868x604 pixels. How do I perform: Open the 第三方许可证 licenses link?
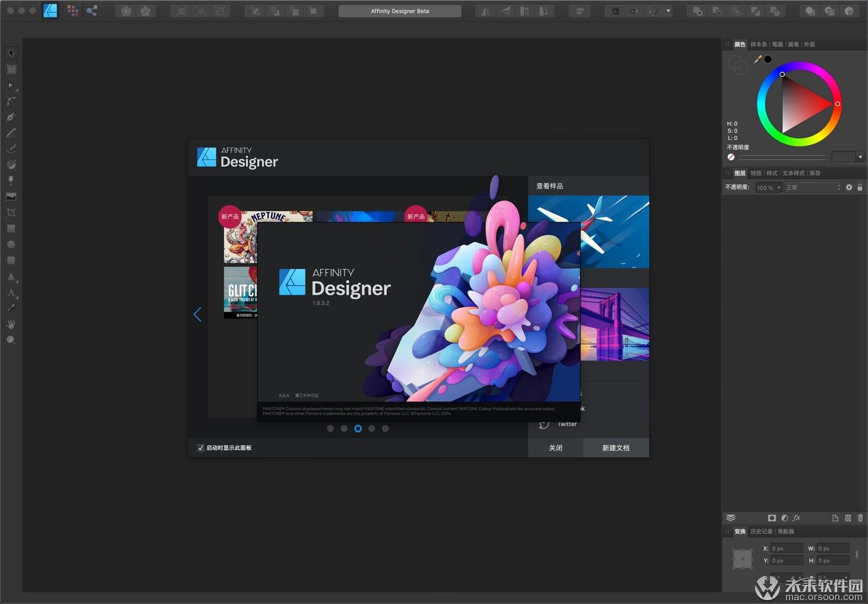pos(307,395)
